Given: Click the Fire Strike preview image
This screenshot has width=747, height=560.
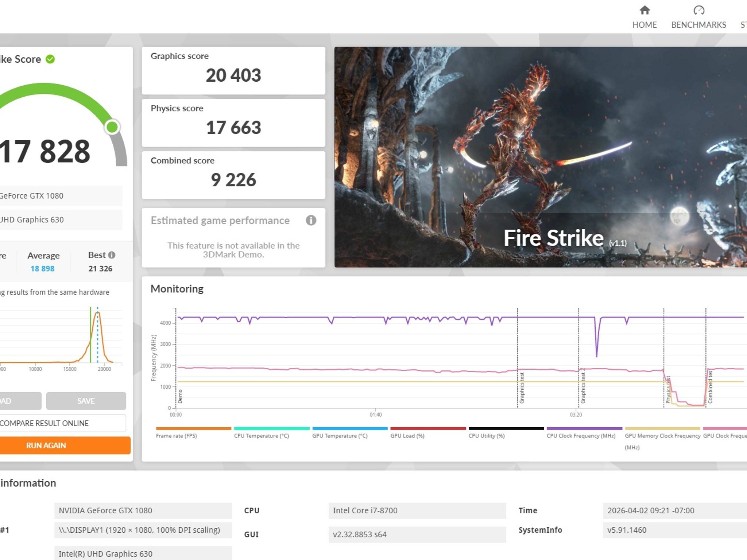Looking at the screenshot, I should click(x=541, y=157).
